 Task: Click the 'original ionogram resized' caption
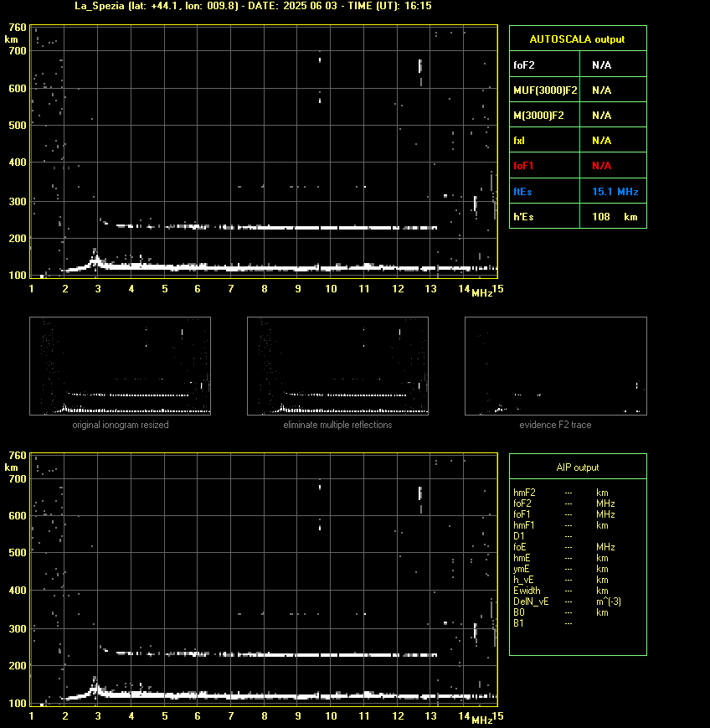coord(121,425)
